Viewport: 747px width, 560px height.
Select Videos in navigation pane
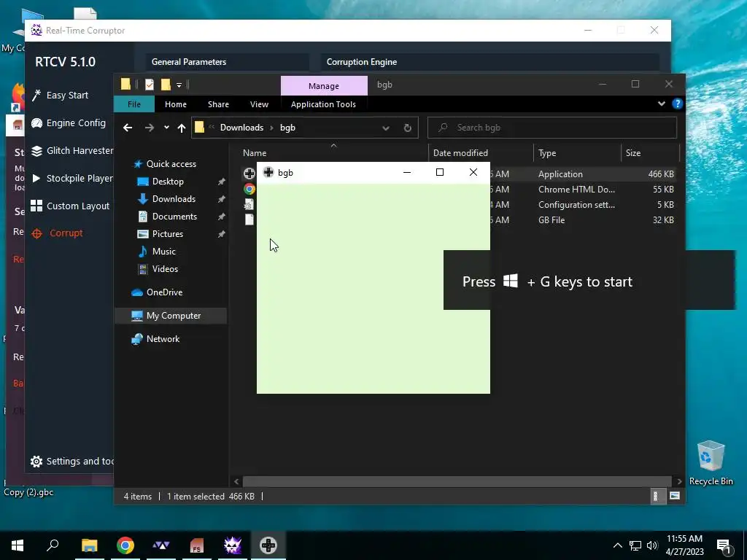(158, 269)
